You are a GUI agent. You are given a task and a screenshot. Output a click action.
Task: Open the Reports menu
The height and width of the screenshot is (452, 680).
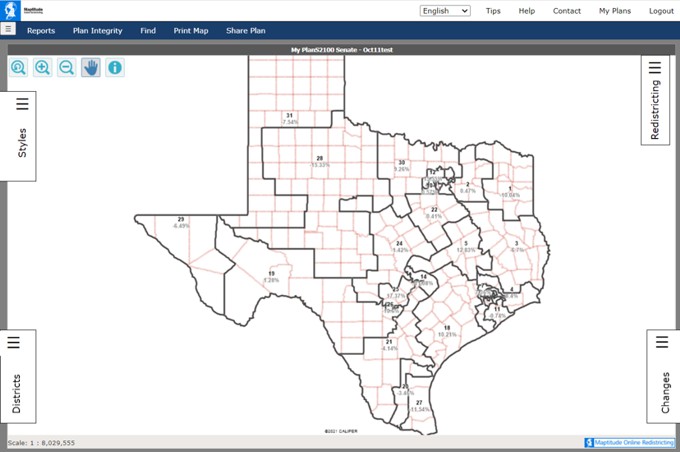[x=41, y=31]
